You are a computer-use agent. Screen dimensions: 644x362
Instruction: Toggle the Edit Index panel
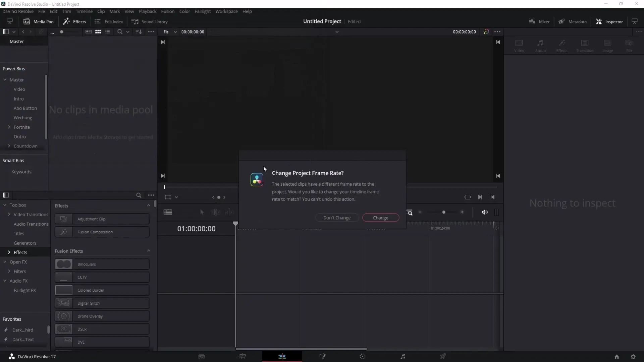[109, 21]
